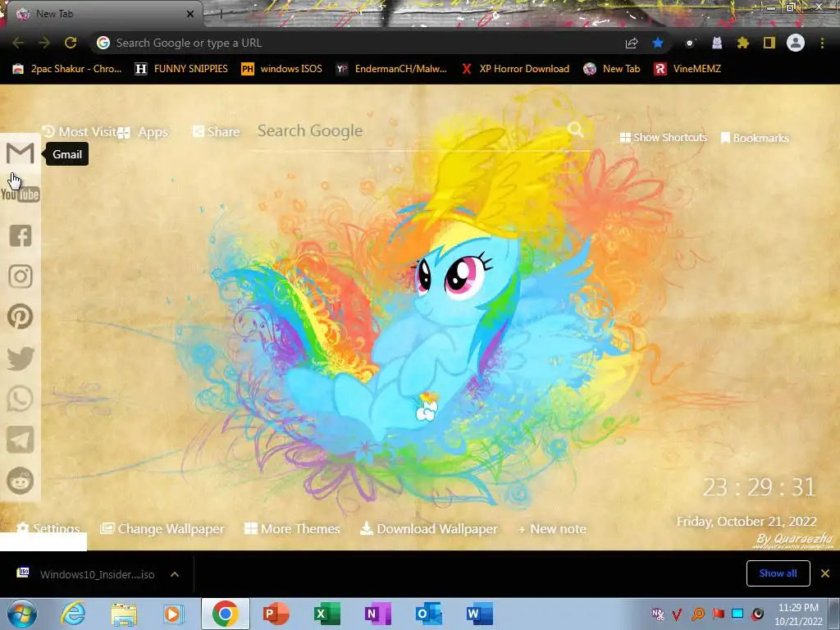Open Chrome profile avatar

[796, 43]
